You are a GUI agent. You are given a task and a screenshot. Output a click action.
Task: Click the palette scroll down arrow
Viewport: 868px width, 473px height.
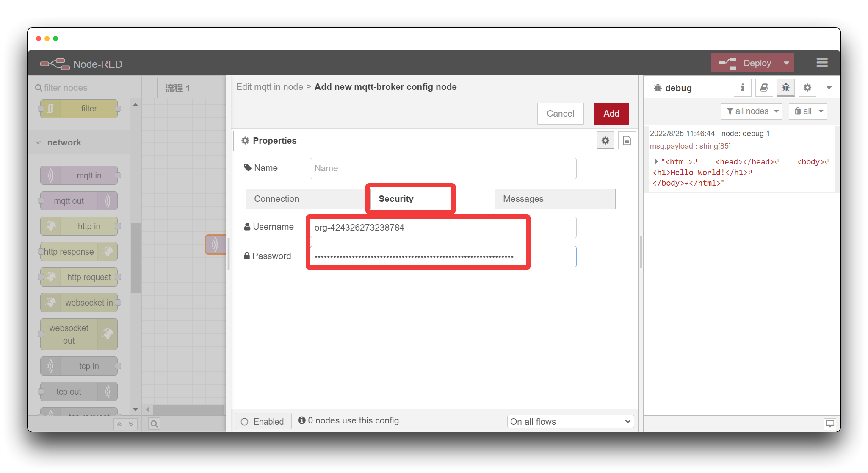135,409
